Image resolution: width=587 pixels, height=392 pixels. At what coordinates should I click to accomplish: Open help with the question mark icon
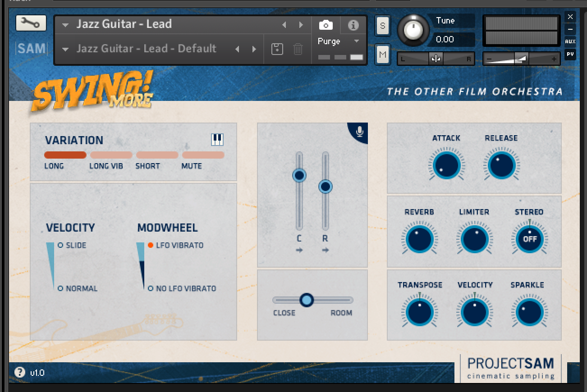19,372
